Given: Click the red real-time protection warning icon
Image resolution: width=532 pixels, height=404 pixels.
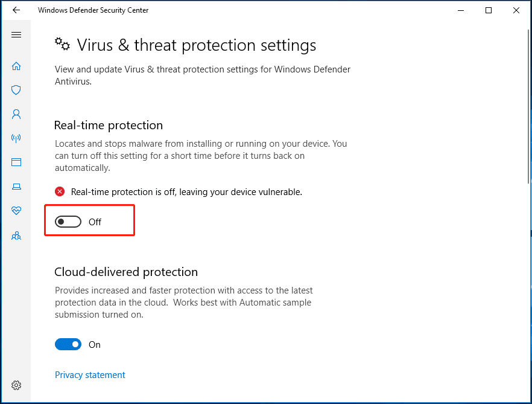Looking at the screenshot, I should click(x=60, y=191).
